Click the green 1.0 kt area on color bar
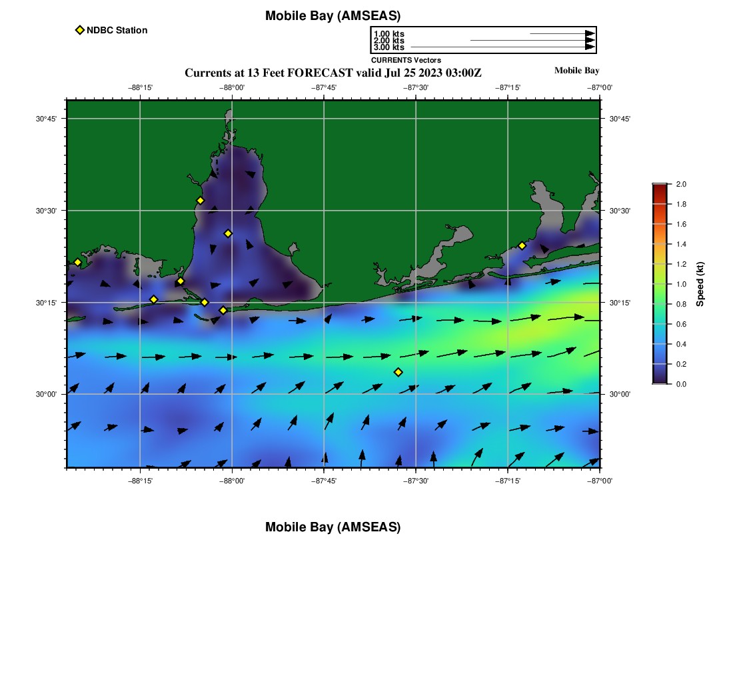The height and width of the screenshot is (700, 733). [x=660, y=284]
